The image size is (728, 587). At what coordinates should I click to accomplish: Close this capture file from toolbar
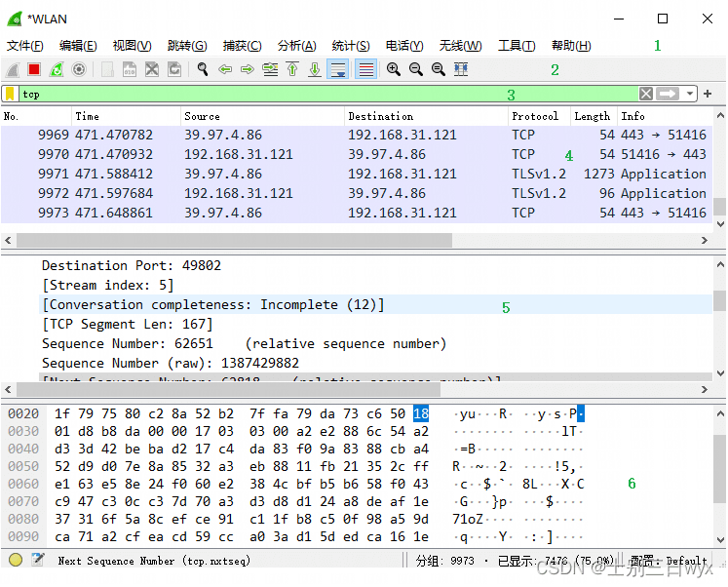tap(152, 69)
